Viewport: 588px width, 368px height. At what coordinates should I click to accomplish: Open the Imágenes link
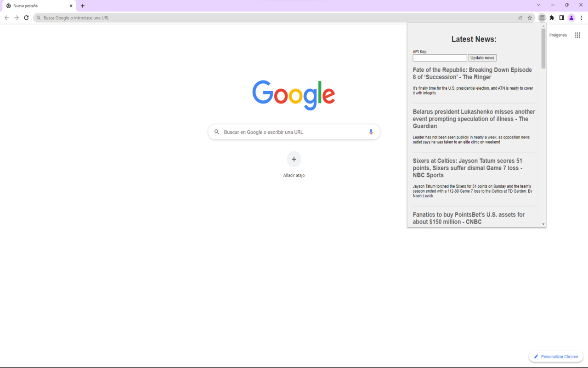click(558, 35)
